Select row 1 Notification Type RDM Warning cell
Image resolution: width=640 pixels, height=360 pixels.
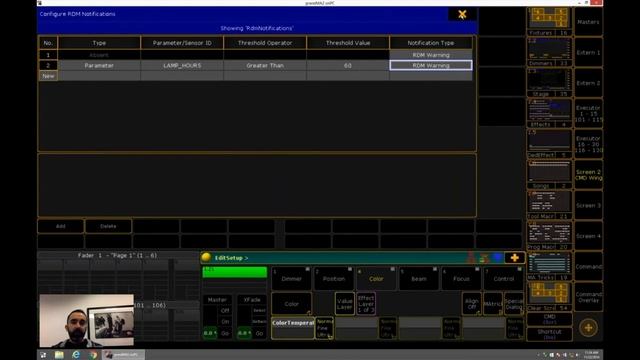431,55
